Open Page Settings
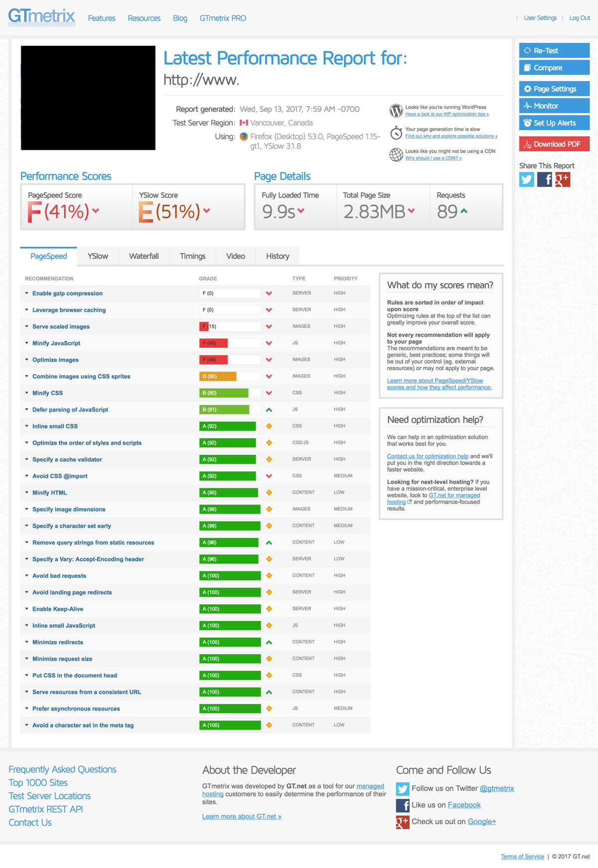 (554, 89)
